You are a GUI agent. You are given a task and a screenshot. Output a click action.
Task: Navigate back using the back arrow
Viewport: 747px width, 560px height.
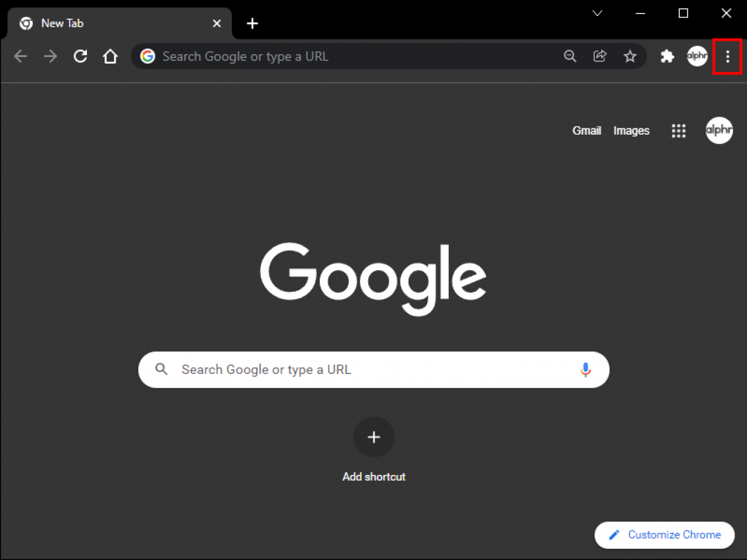(x=20, y=56)
